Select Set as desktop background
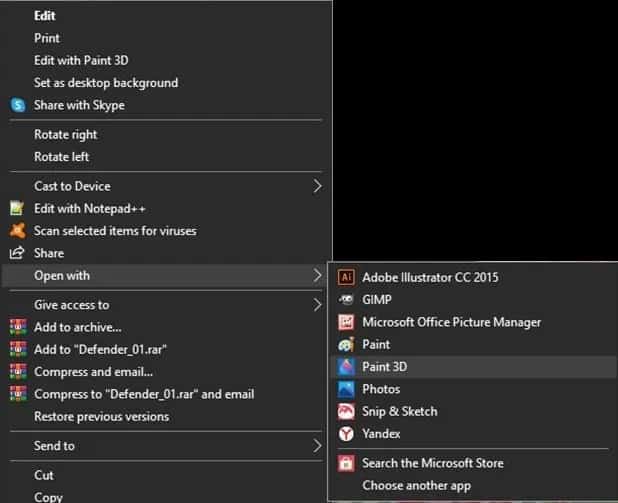Viewport: 618px width, 503px height. coord(106,83)
